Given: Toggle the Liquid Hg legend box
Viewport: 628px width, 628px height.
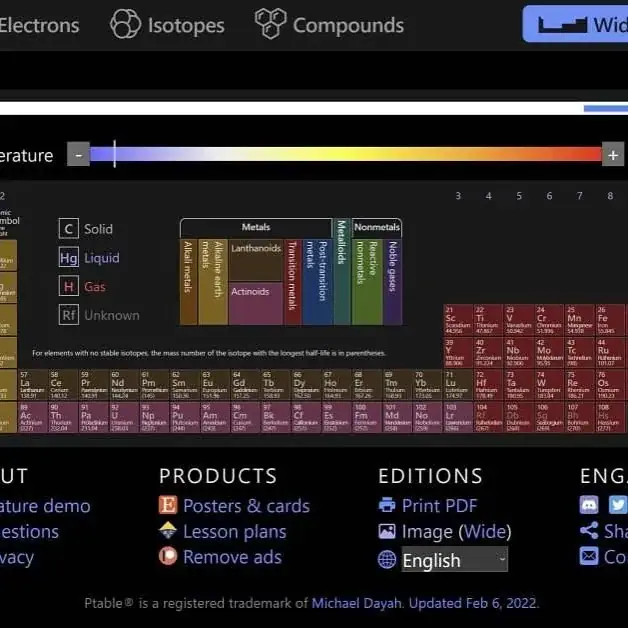Looking at the screenshot, I should point(68,258).
